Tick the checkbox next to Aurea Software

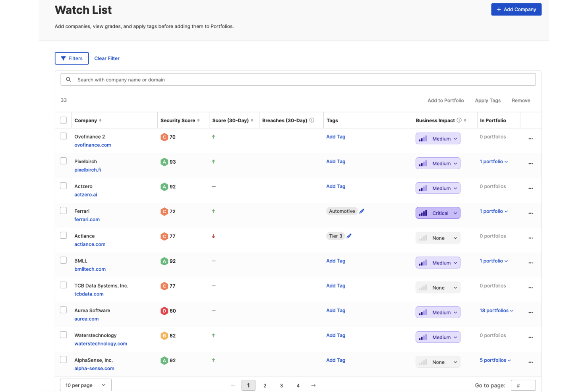(63, 310)
